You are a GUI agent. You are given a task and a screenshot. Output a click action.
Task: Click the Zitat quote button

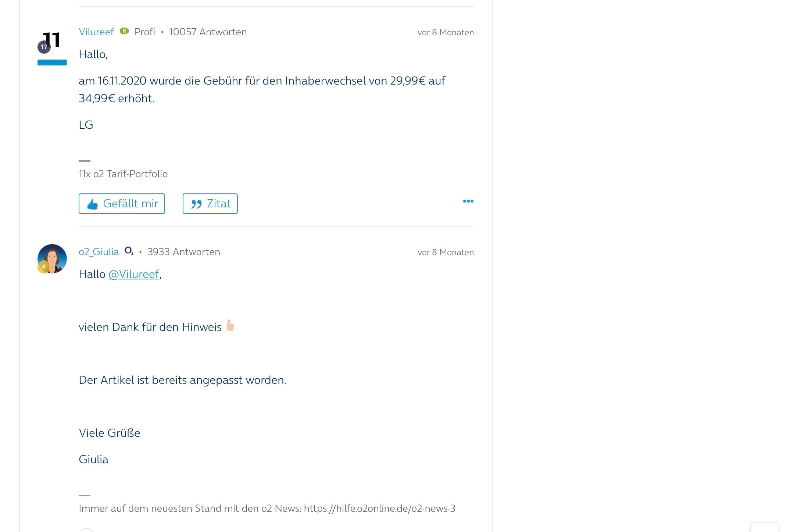pos(210,204)
